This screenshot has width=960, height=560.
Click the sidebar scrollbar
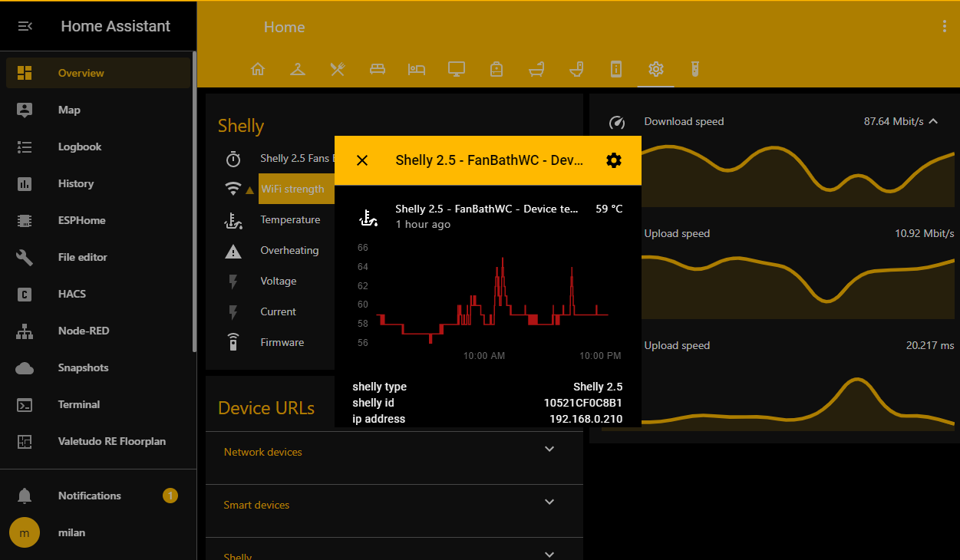click(194, 202)
